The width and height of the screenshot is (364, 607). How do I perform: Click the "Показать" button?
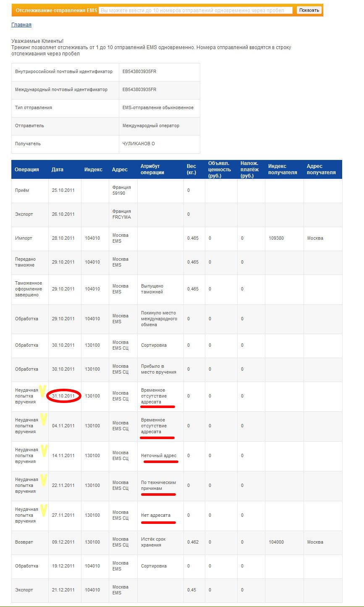tap(309, 10)
